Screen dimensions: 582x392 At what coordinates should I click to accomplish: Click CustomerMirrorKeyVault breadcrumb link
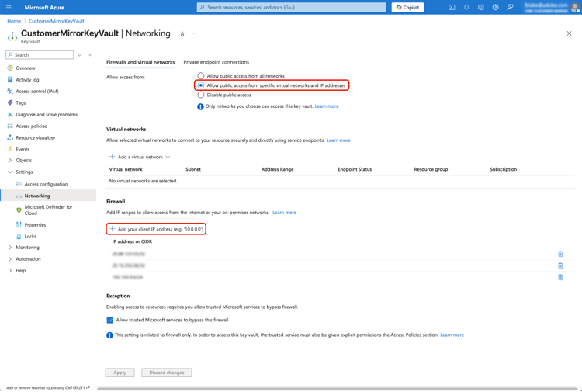(x=57, y=21)
